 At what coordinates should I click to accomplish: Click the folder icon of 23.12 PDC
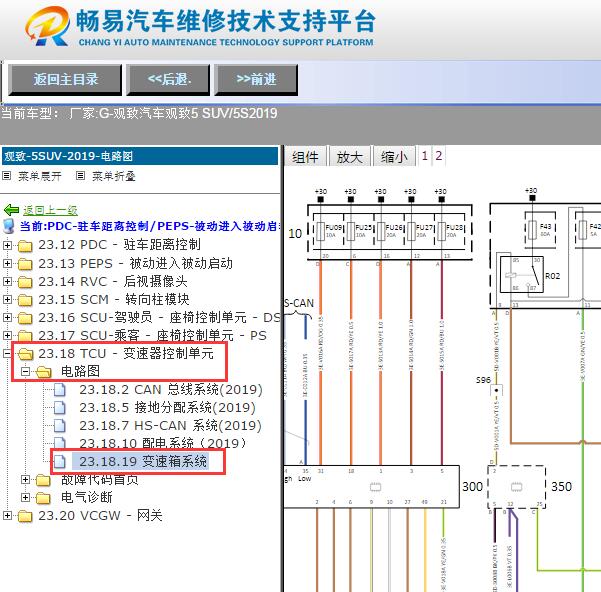coord(25,246)
